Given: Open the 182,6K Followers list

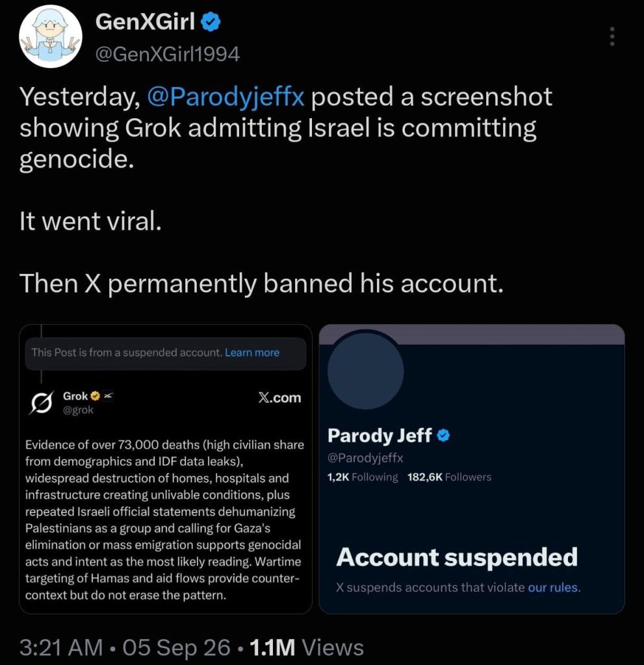Looking at the screenshot, I should 449,477.
